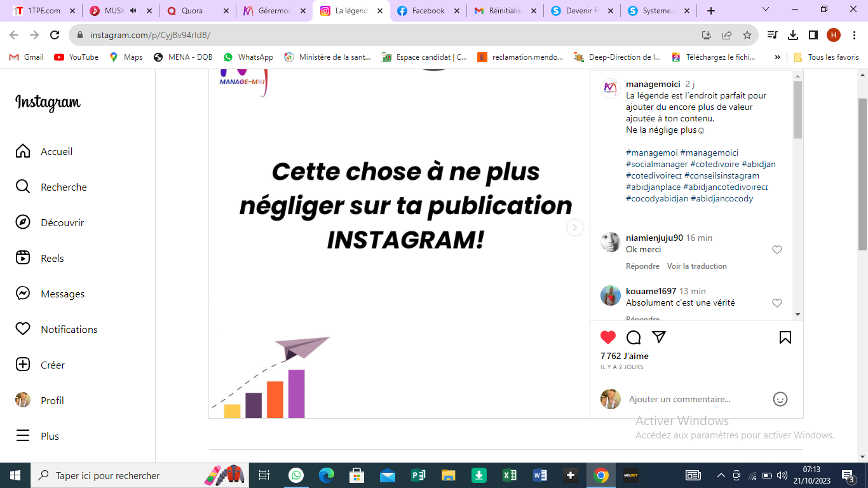Switch to the Quora browser tab
The width and height of the screenshot is (868, 488).
coord(197,11)
